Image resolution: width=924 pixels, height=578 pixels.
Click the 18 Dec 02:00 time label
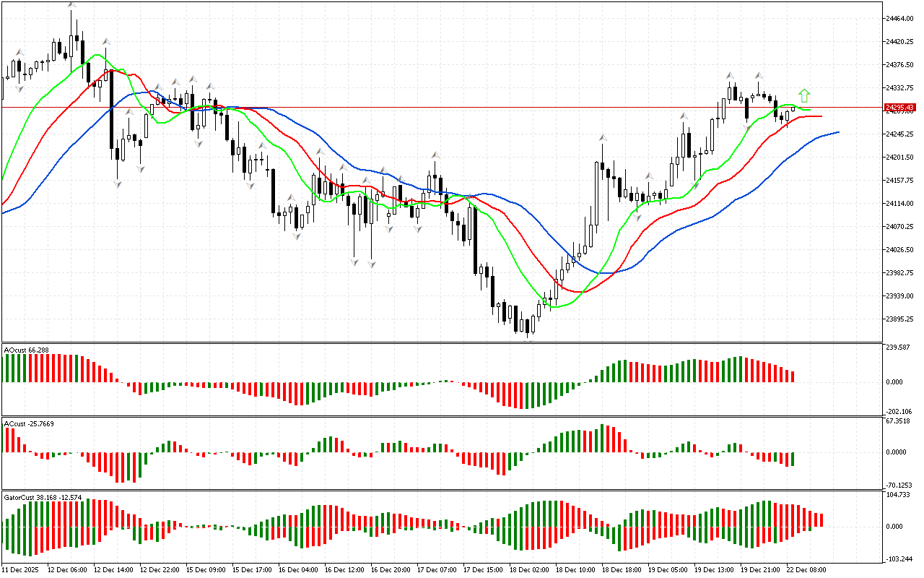(x=529, y=570)
